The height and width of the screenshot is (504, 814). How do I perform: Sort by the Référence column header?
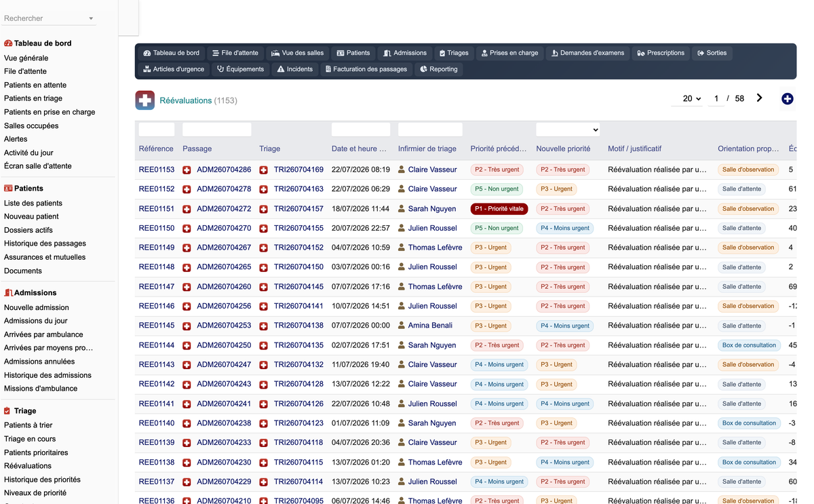[156, 149]
